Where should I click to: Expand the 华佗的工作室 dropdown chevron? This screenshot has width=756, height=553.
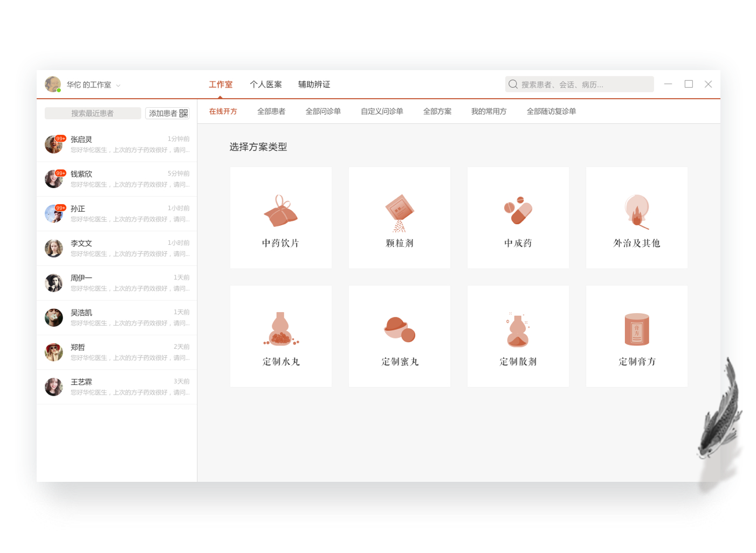[118, 86]
